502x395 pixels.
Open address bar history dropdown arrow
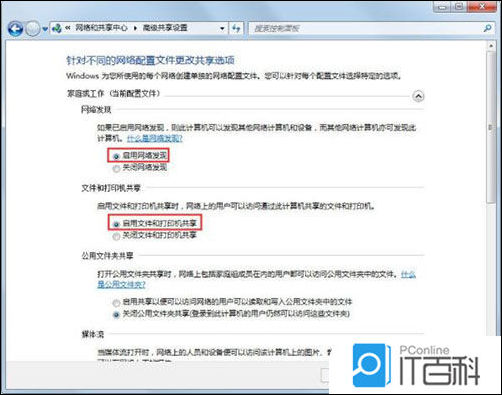(222, 29)
